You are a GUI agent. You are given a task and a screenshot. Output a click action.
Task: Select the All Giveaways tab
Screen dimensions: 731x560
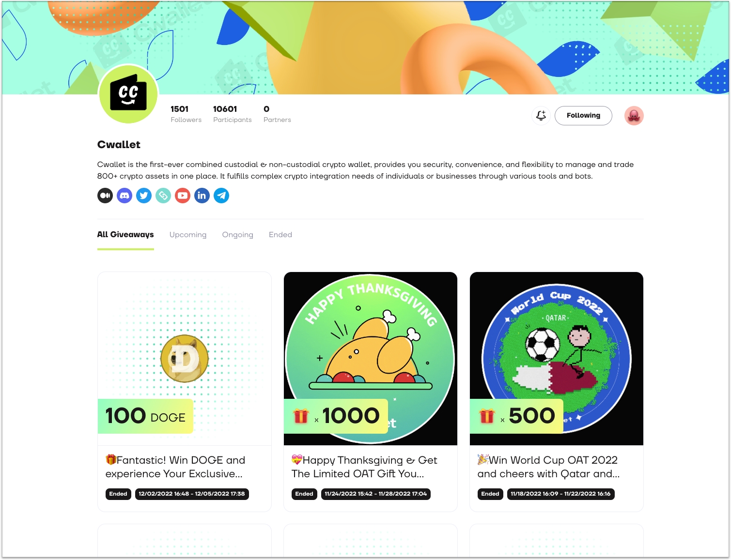[x=125, y=235]
